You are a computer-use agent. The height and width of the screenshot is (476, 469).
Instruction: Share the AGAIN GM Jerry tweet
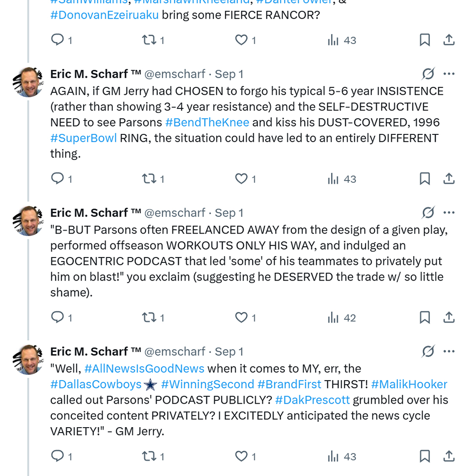[449, 179]
